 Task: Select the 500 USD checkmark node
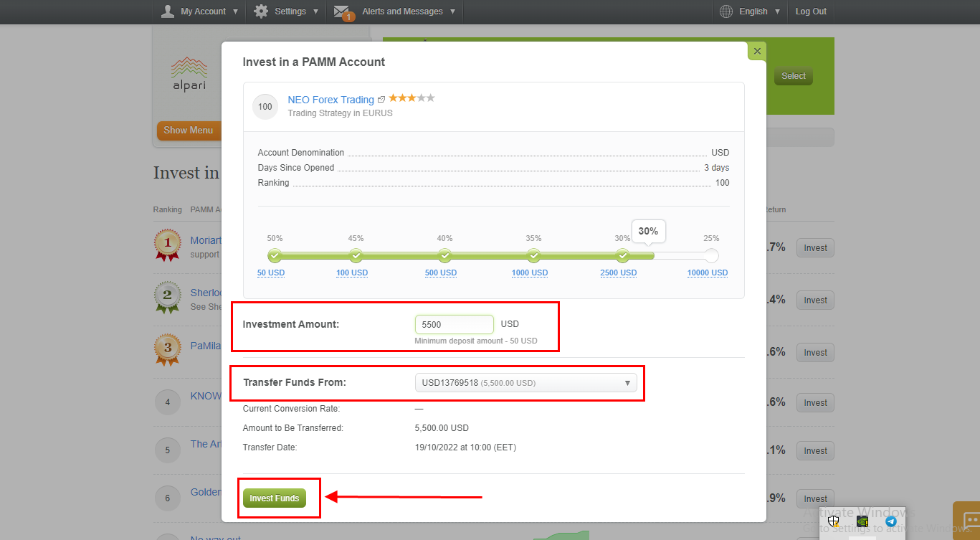coord(445,256)
